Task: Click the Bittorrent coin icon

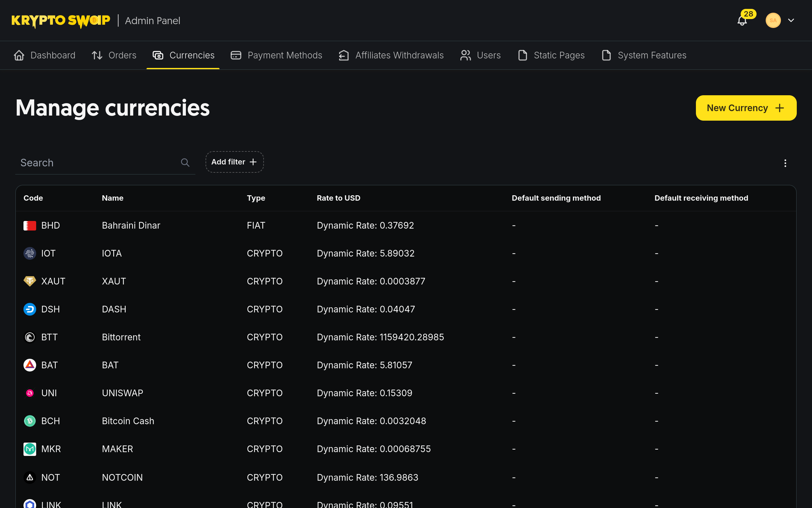Action: 30,337
